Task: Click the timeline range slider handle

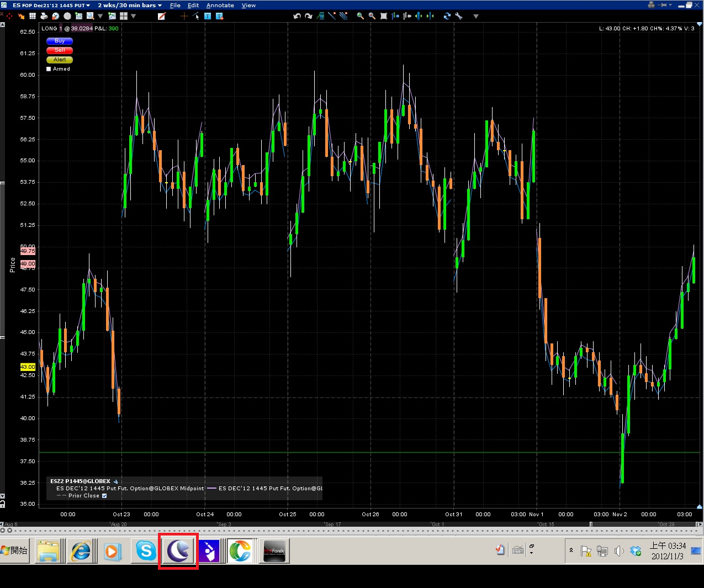Action: 591,524
